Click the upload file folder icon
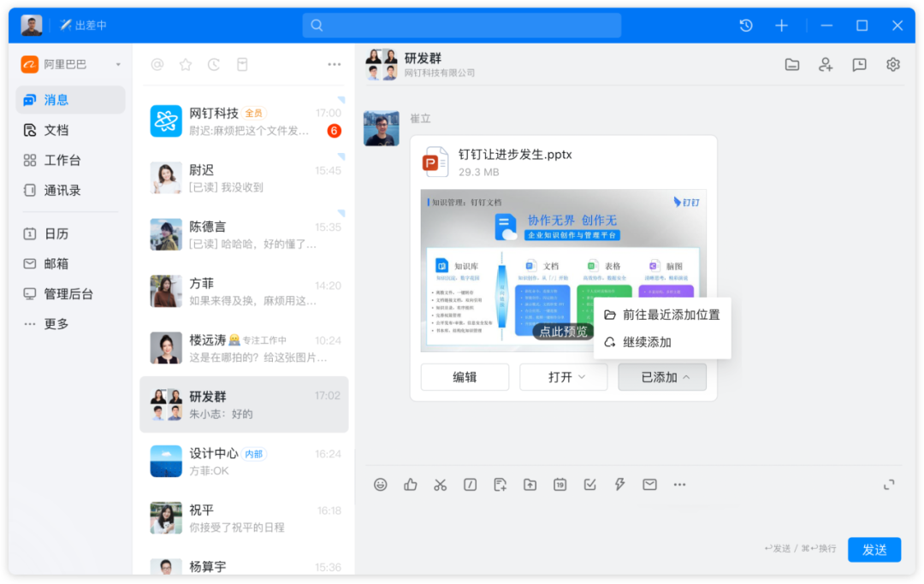924x584 pixels. click(530, 485)
